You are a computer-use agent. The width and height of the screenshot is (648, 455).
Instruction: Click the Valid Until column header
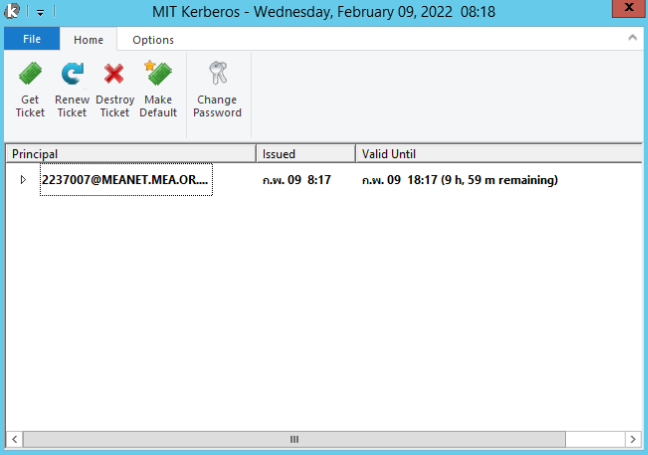click(497, 154)
